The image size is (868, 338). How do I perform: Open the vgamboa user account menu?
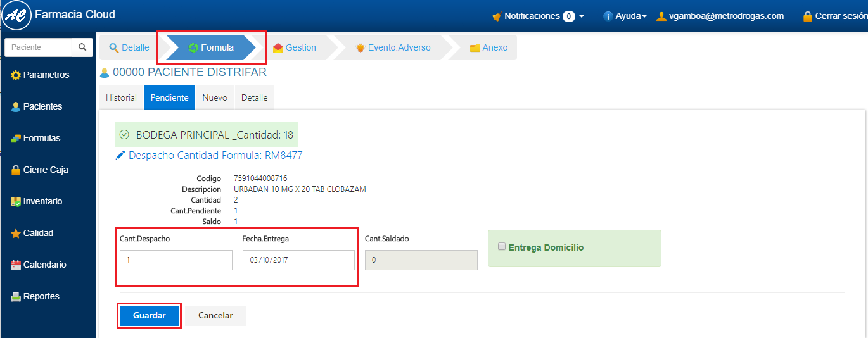pyautogui.click(x=720, y=16)
